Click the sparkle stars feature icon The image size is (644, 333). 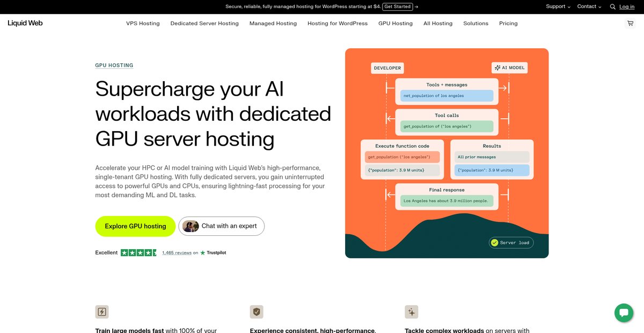[x=412, y=312]
